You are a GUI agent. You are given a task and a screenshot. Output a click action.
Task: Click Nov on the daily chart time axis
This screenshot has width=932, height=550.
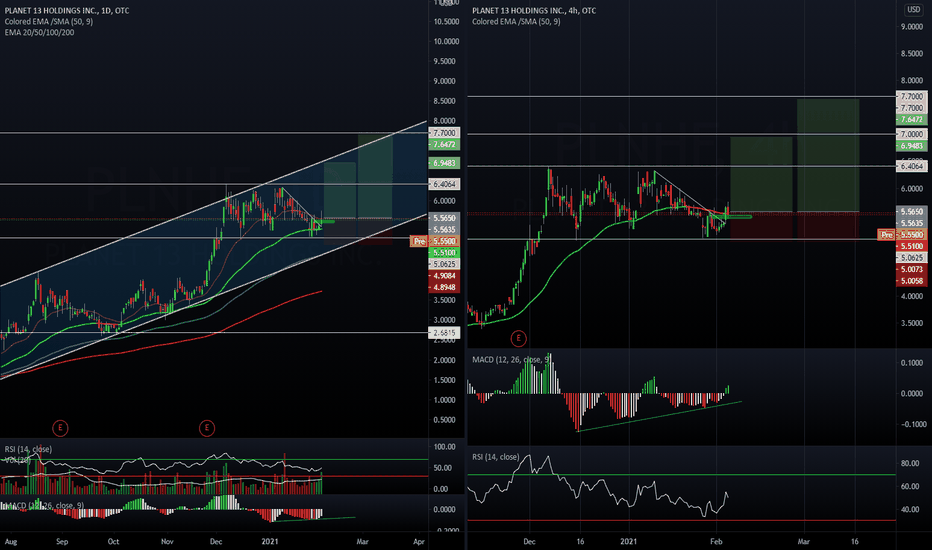click(167, 542)
